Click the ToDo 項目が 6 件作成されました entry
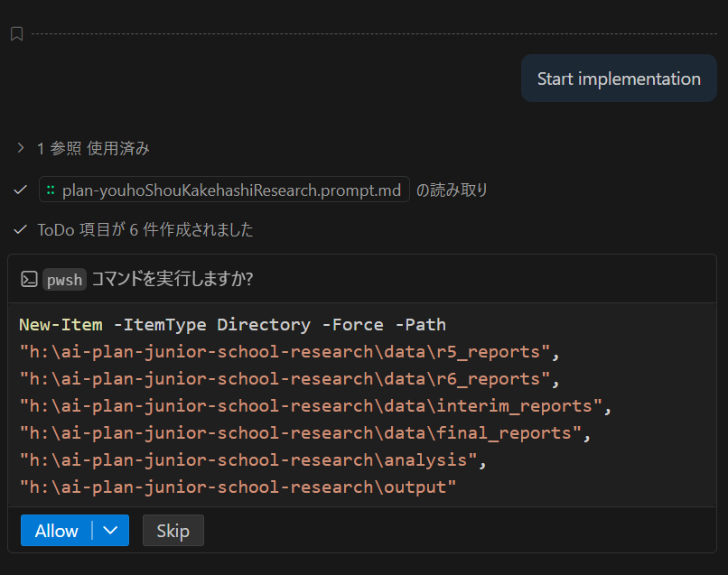The image size is (728, 575). pyautogui.click(x=145, y=230)
